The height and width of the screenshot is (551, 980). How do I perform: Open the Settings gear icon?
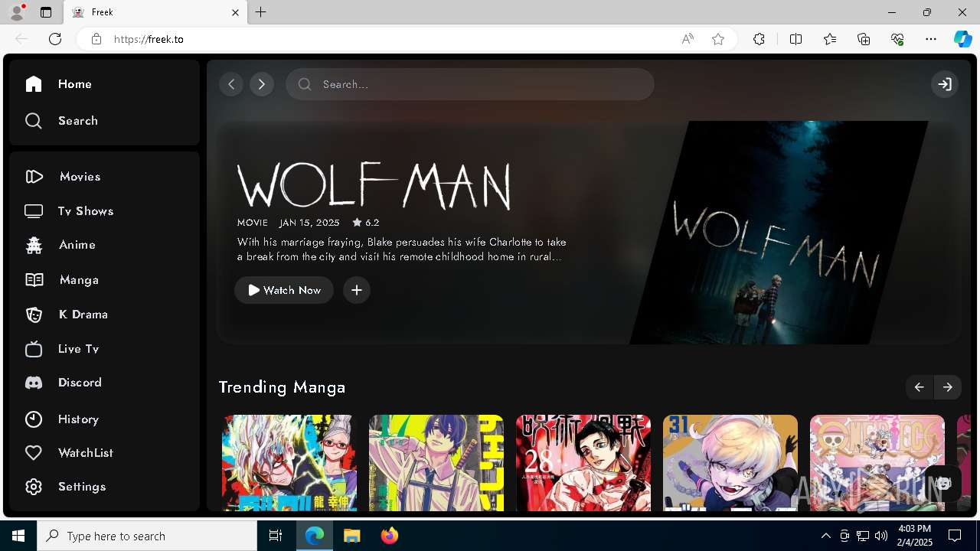[34, 487]
